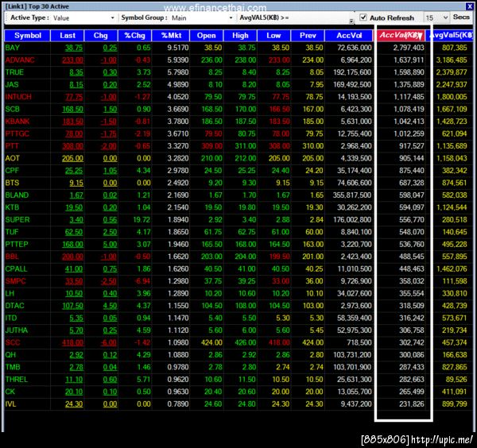Click LH last price 10.50
The image size is (477, 448).
(74, 294)
